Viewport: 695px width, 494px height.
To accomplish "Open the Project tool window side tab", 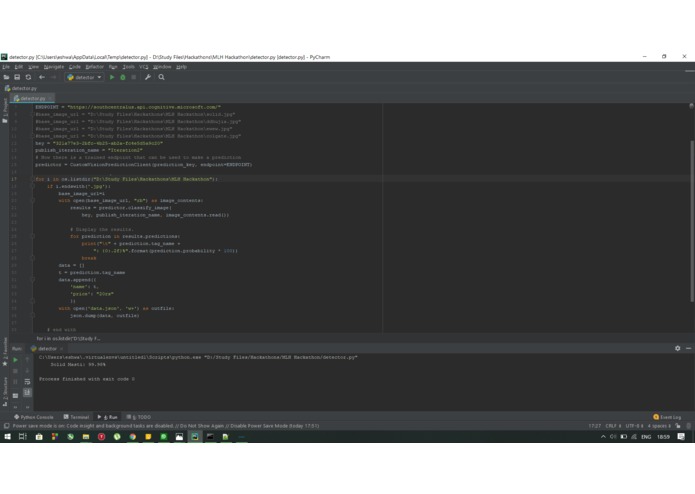I will click(5, 109).
